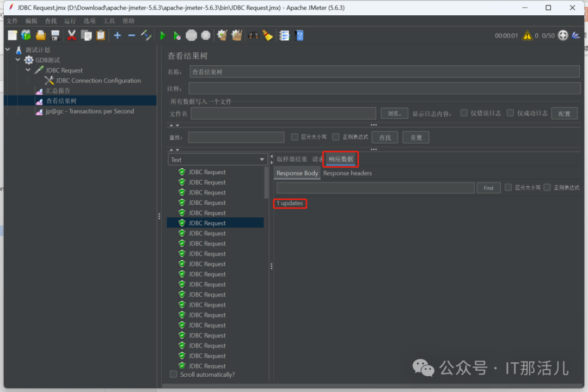Open the 选项 menu
Screen dimensions: 588x392
click(89, 21)
